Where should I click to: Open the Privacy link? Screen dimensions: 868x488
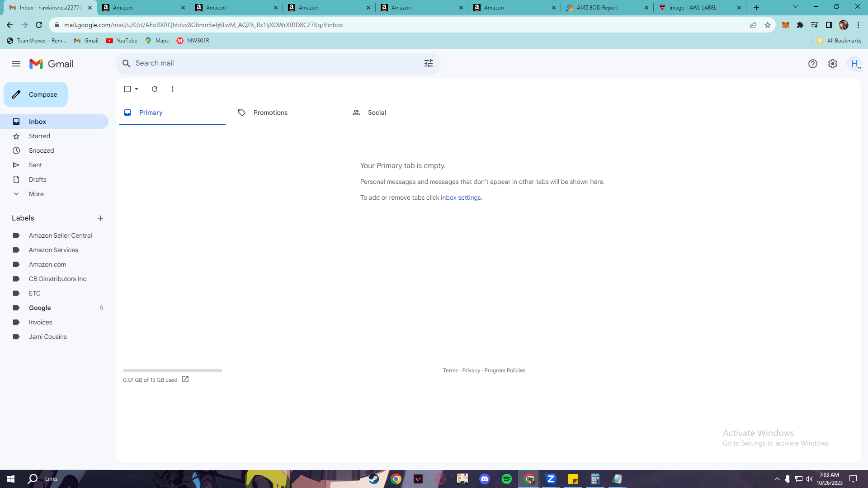pyautogui.click(x=471, y=371)
